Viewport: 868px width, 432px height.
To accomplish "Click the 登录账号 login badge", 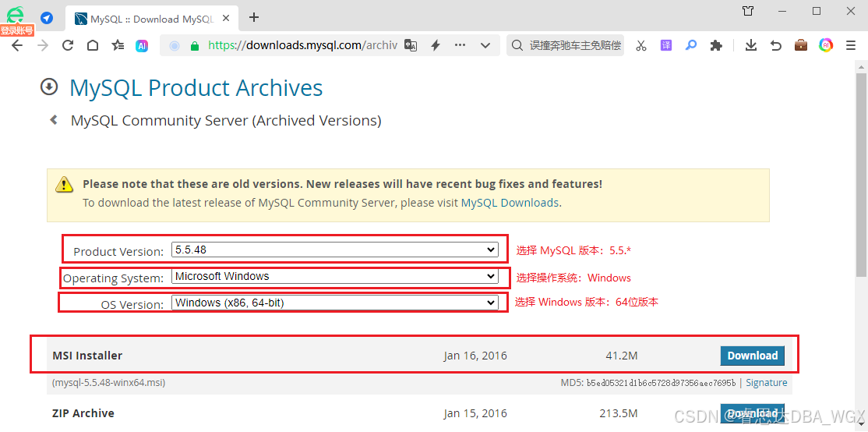I will tap(17, 30).
